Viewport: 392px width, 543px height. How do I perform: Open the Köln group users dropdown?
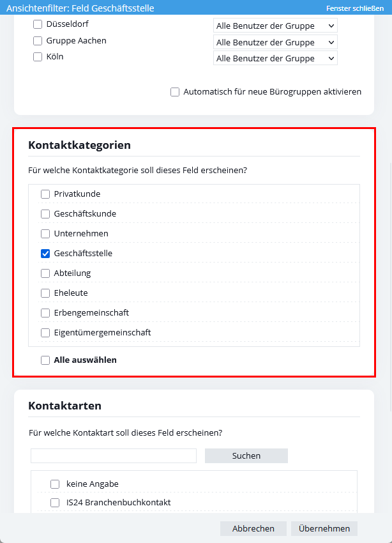(x=275, y=58)
